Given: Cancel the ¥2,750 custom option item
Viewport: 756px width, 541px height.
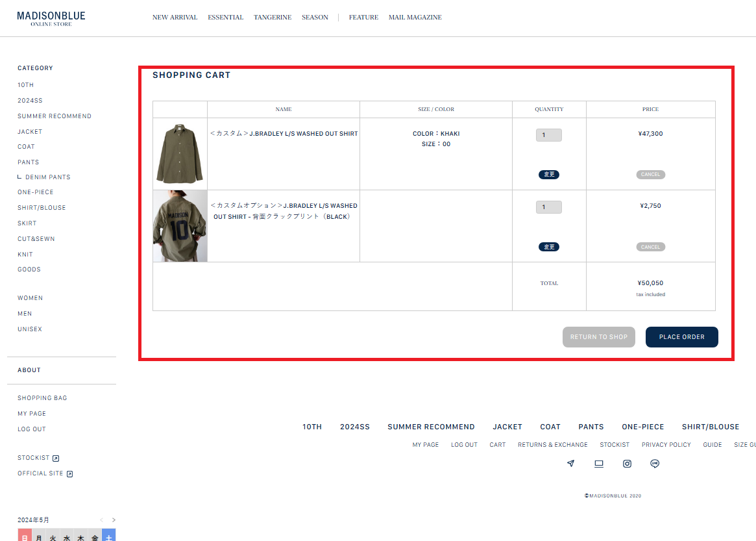Looking at the screenshot, I should click(x=650, y=247).
